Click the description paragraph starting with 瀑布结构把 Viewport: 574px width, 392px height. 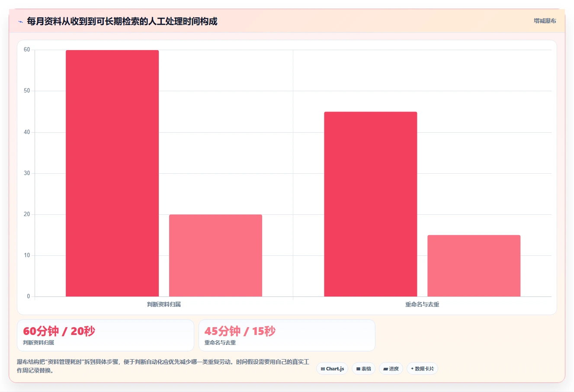coord(163,366)
